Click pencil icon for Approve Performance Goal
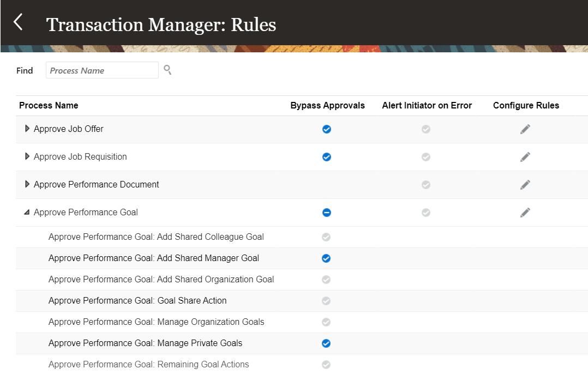 tap(525, 212)
